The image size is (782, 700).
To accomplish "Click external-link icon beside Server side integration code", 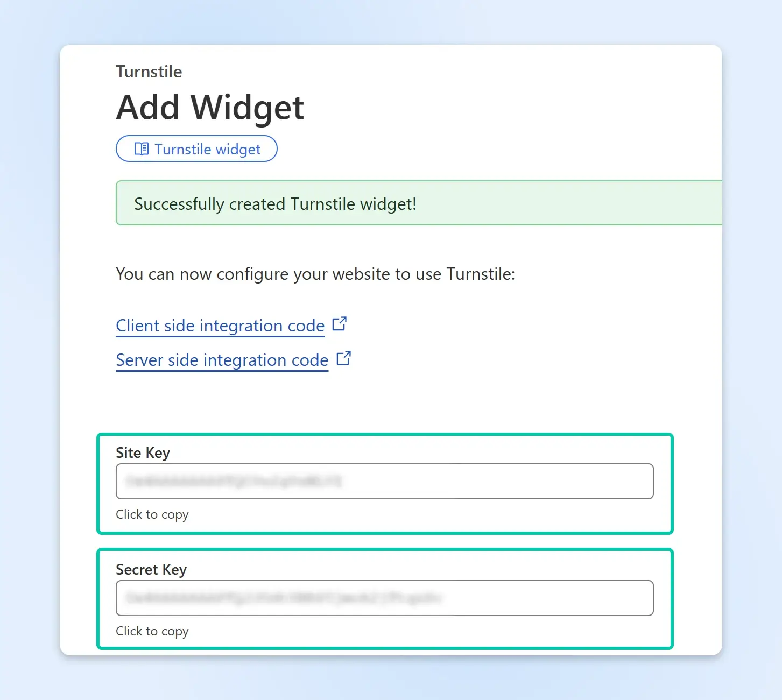I will pos(343,358).
